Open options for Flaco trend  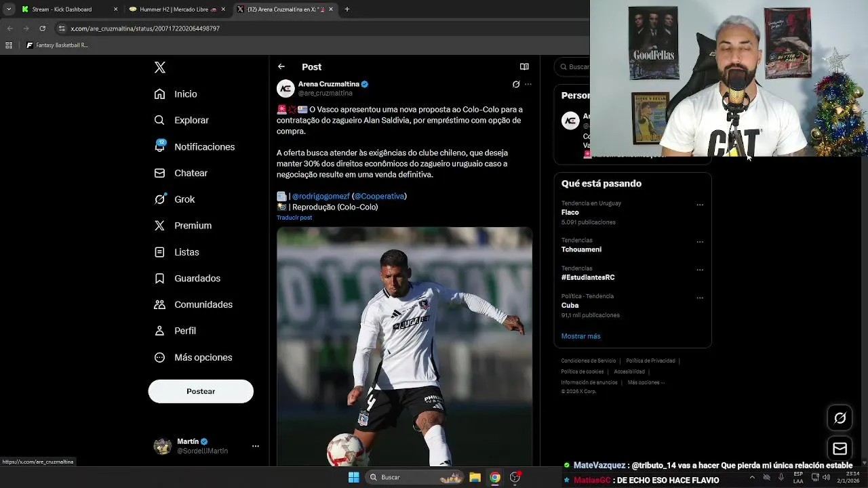(700, 205)
